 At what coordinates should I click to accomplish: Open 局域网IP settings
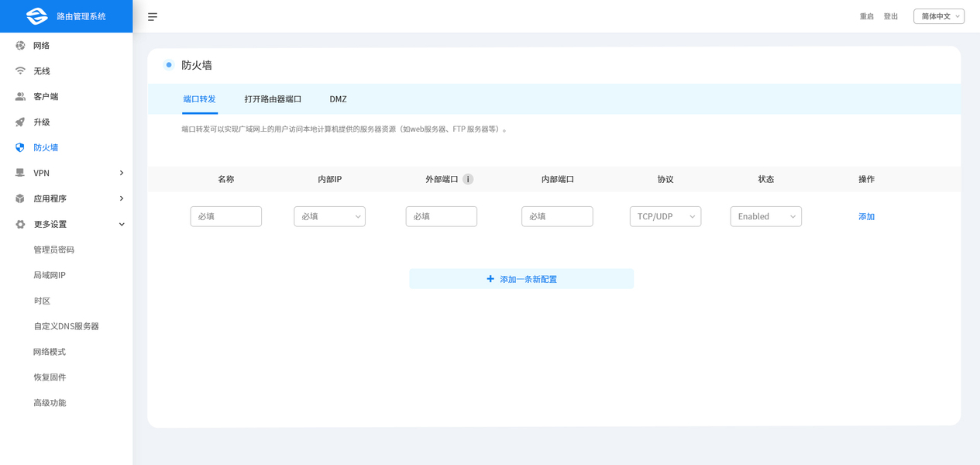[50, 275]
